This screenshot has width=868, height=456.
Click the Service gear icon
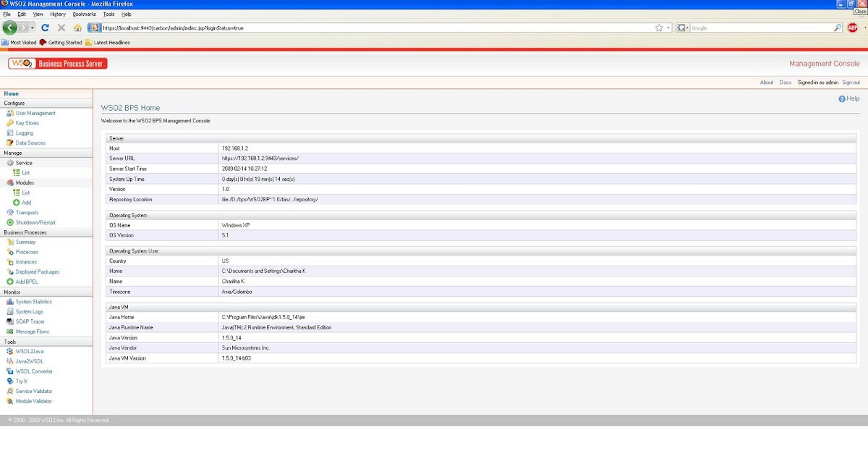9,163
